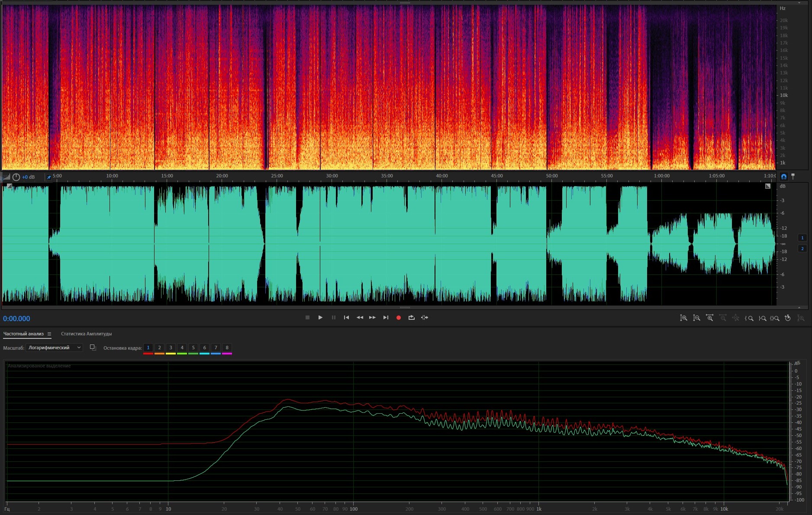812x515 pixels.
Task: Click the skip selection icon
Action: (x=425, y=318)
